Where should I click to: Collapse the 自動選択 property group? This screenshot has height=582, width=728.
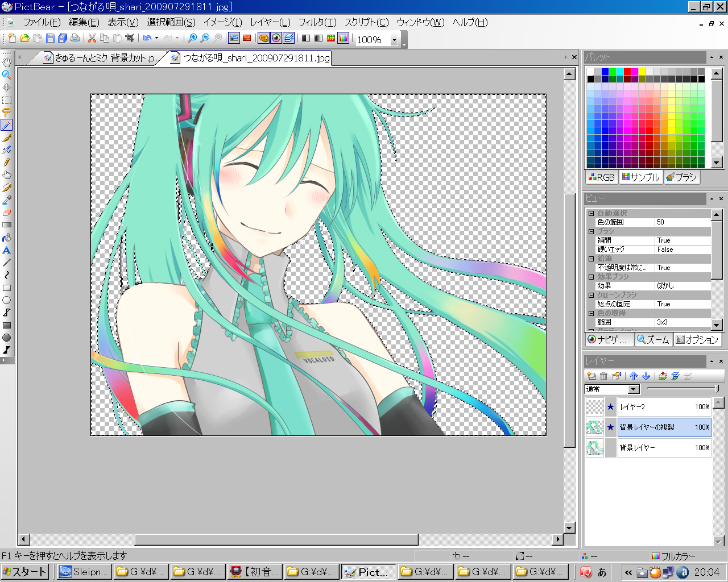click(x=591, y=213)
